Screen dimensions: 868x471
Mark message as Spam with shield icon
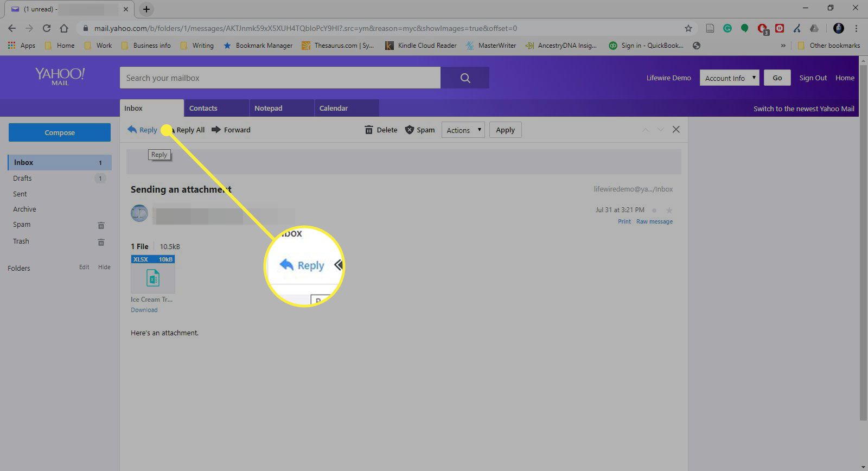410,130
